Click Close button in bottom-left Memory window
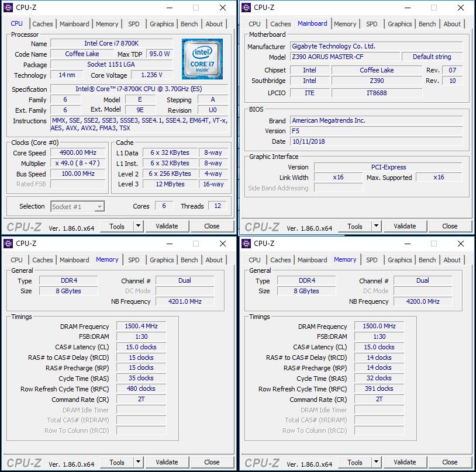 (212, 462)
